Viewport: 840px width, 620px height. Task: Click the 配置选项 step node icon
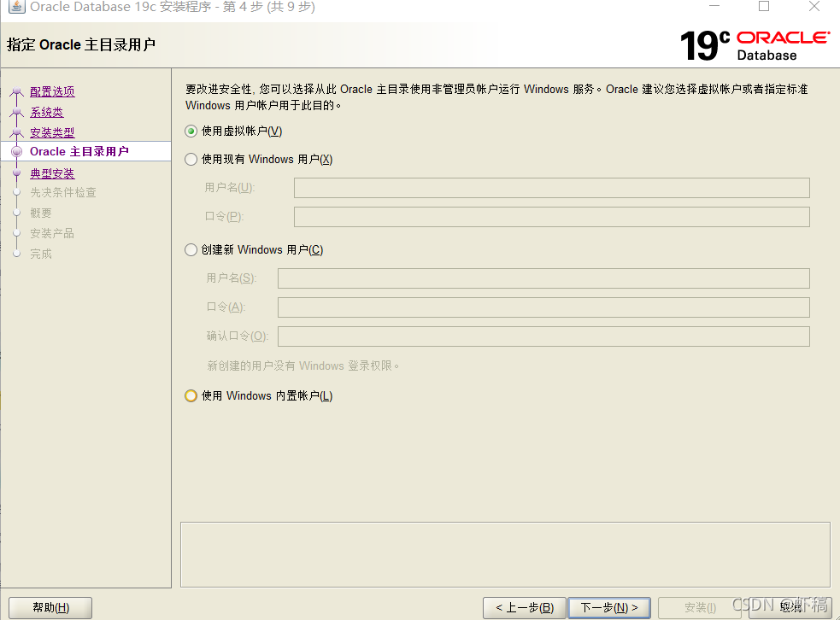point(17,91)
